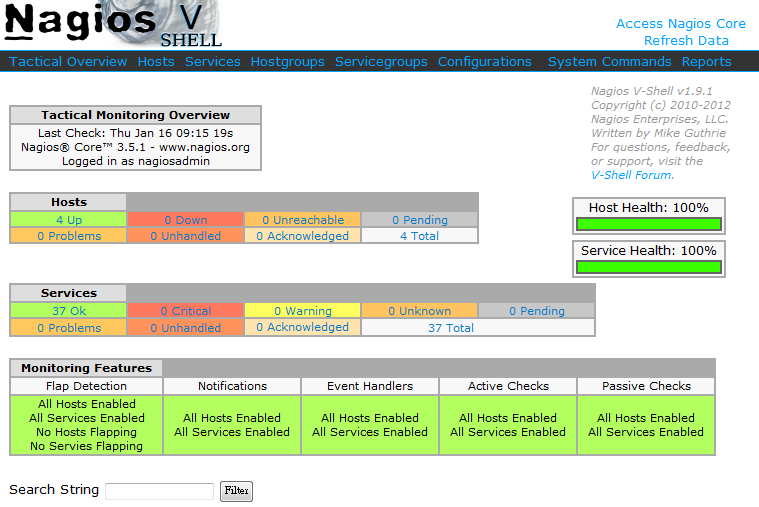
Task: Click the Nagios V-Shell v1.9.1 version text
Action: (x=652, y=91)
